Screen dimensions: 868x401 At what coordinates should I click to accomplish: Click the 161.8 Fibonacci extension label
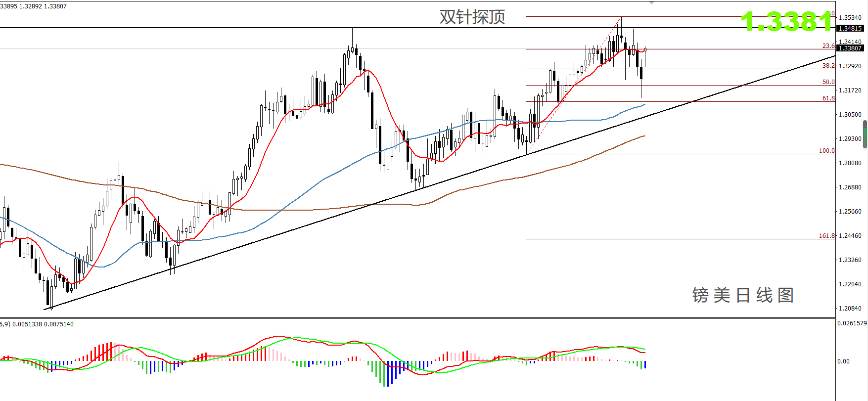[827, 236]
